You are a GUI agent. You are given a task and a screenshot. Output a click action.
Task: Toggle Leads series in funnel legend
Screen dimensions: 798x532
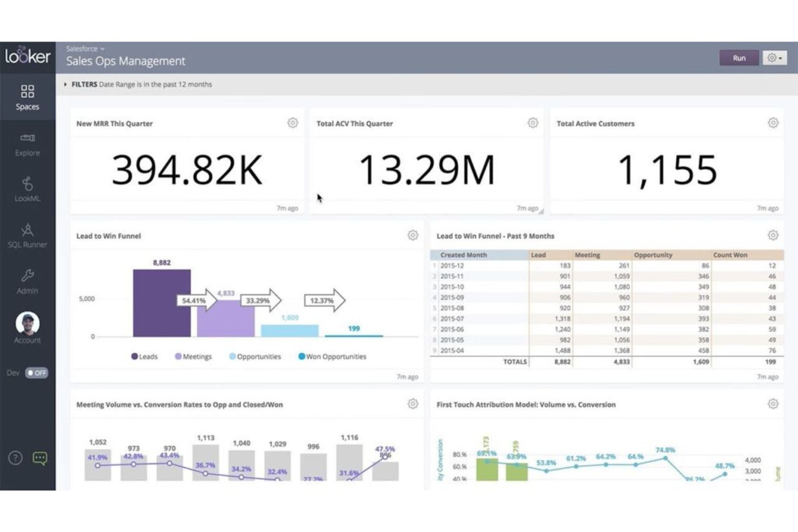click(145, 356)
